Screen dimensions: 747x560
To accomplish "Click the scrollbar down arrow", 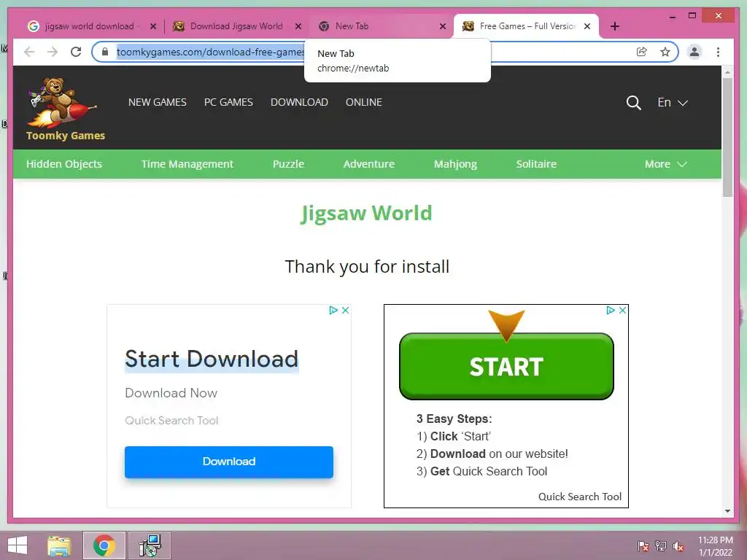I will (727, 511).
